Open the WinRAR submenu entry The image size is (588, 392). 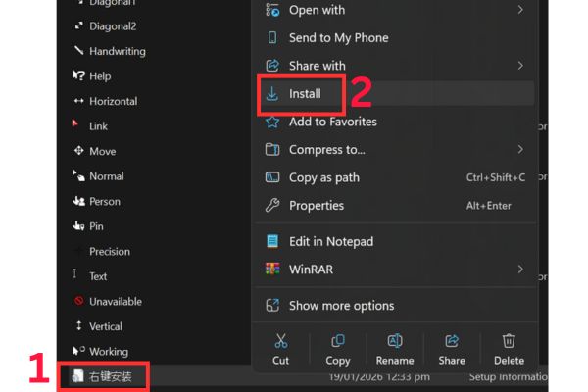coord(396,269)
